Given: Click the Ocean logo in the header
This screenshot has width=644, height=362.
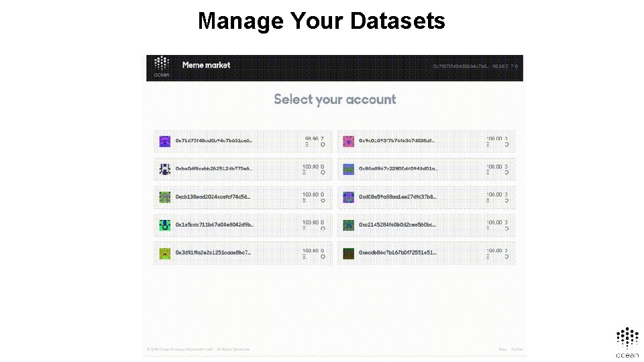Looking at the screenshot, I should point(161,67).
